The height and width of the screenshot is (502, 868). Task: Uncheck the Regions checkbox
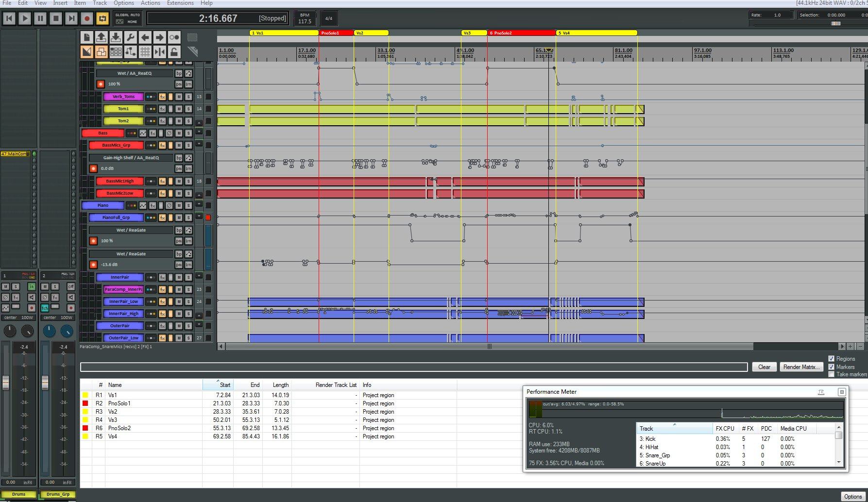tap(831, 359)
